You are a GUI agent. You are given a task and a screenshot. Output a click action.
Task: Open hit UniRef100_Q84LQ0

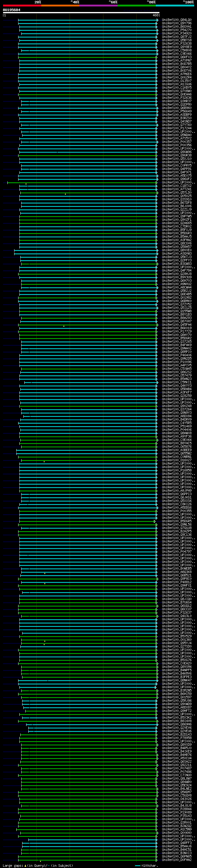[176, 20]
